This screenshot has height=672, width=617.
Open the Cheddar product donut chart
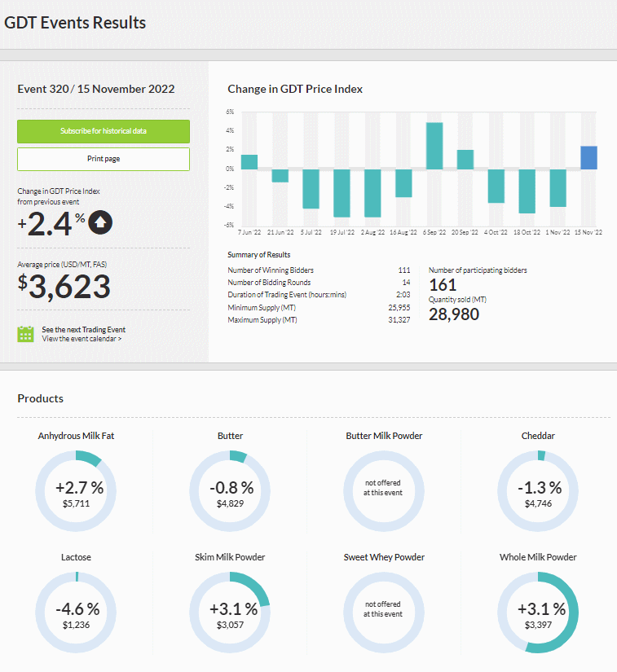pos(538,491)
